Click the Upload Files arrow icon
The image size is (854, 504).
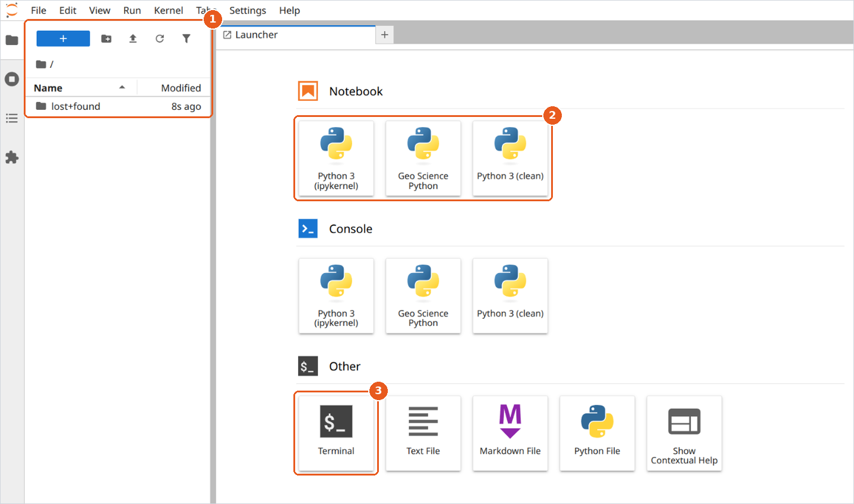click(133, 39)
